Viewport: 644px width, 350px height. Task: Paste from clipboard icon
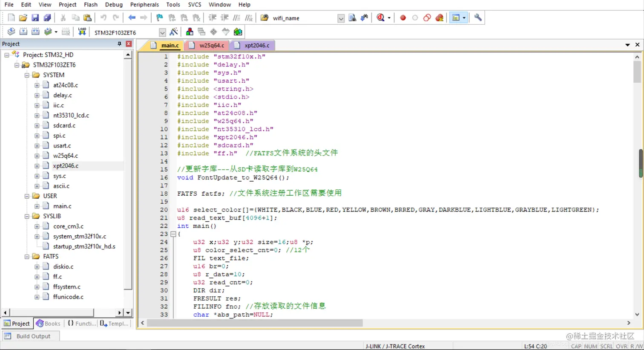pos(87,18)
